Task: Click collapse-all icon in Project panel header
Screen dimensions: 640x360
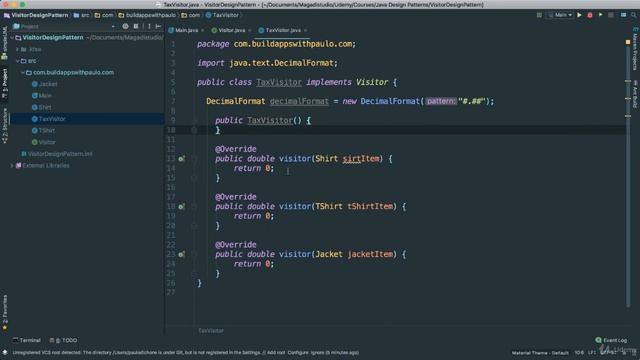Action: click(136, 26)
